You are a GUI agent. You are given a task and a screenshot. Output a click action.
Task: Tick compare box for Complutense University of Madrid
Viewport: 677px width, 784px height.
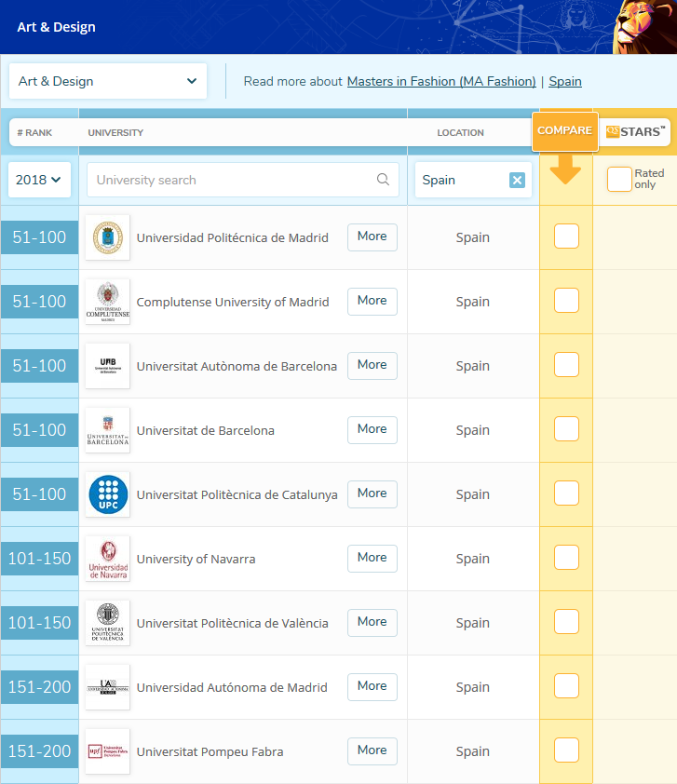(566, 301)
